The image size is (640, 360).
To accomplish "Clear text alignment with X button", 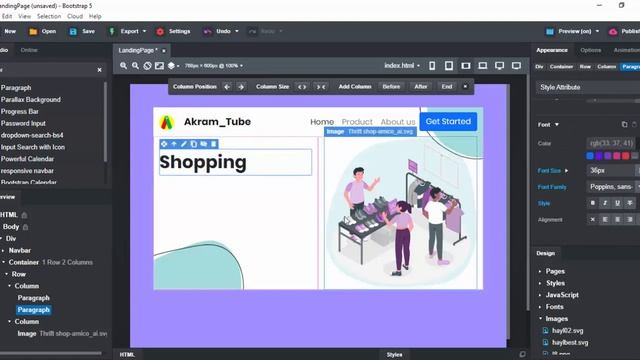I will [593, 220].
